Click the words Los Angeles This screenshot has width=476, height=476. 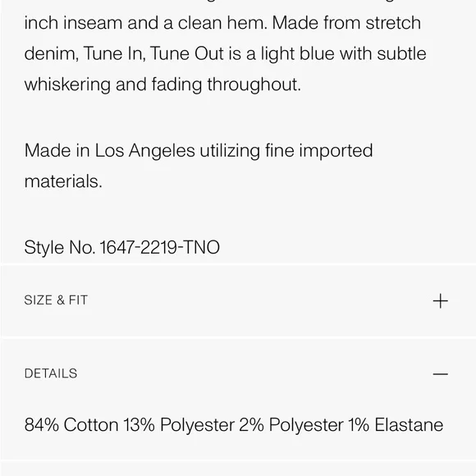point(144,150)
